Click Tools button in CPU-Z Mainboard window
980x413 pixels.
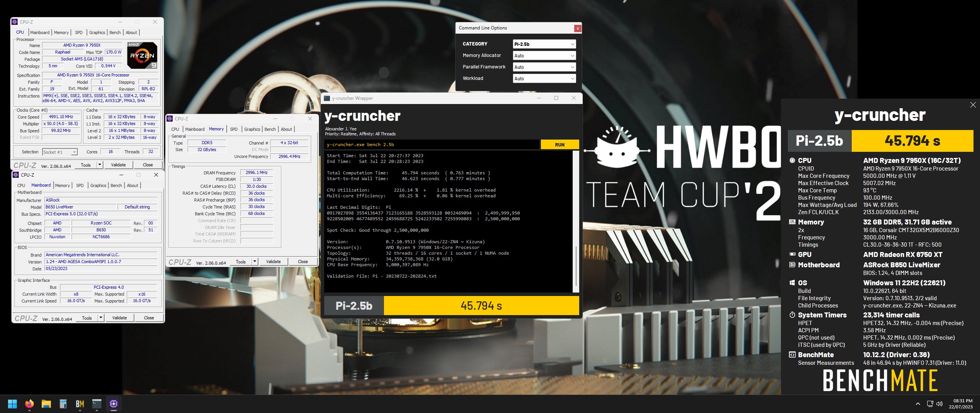(87, 318)
